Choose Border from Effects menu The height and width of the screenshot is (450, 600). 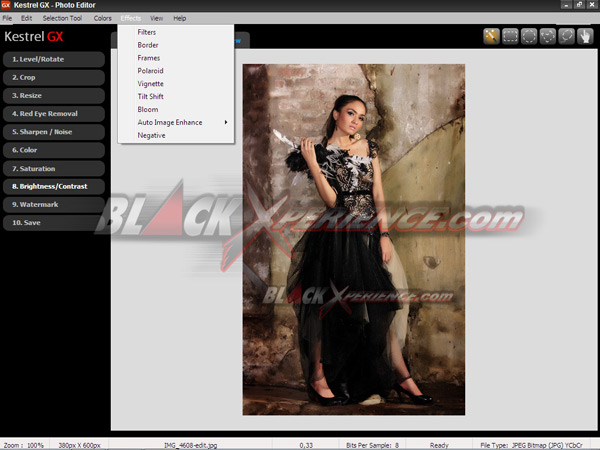pos(176,45)
